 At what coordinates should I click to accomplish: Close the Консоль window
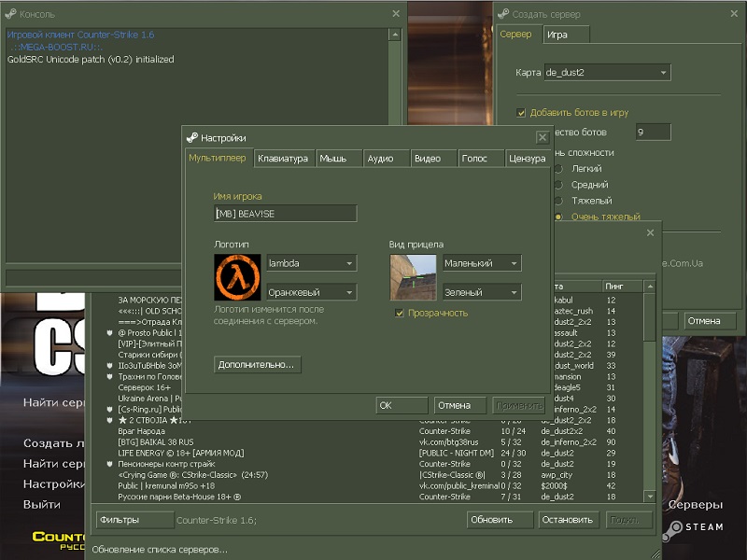coord(396,14)
